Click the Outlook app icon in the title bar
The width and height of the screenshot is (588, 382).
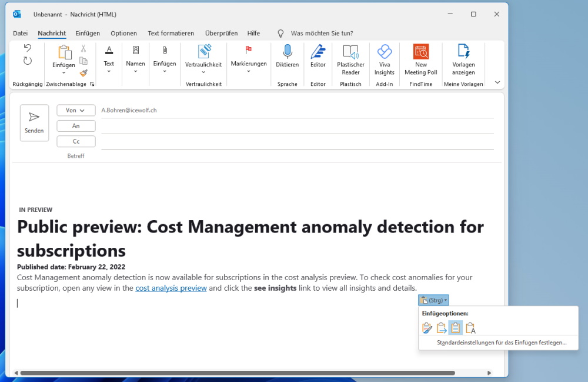pos(17,14)
